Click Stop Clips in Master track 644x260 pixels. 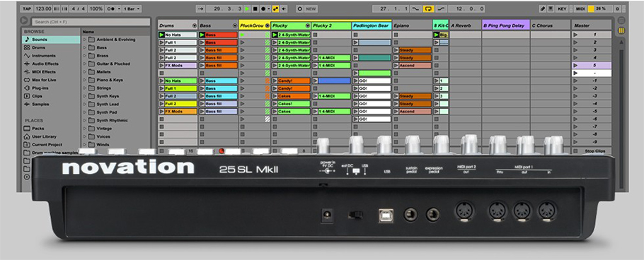click(594, 151)
